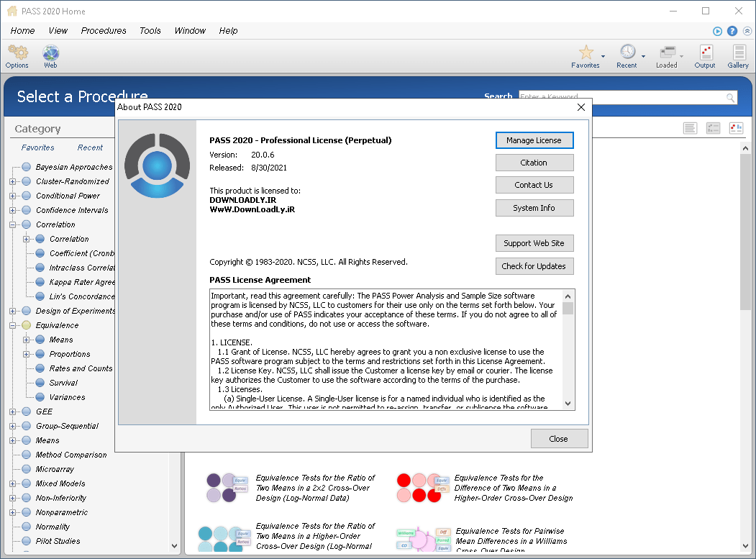
Task: Switch to the thumbnail gallery view icon
Action: [x=736, y=128]
